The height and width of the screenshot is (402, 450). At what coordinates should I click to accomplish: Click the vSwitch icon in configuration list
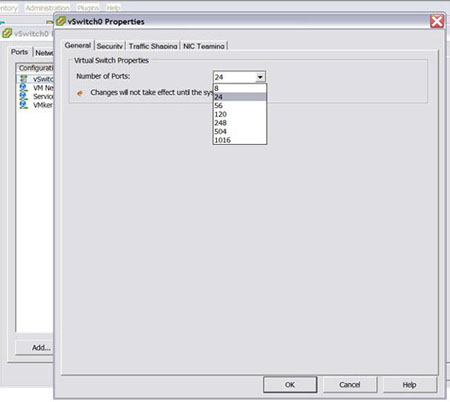point(23,79)
